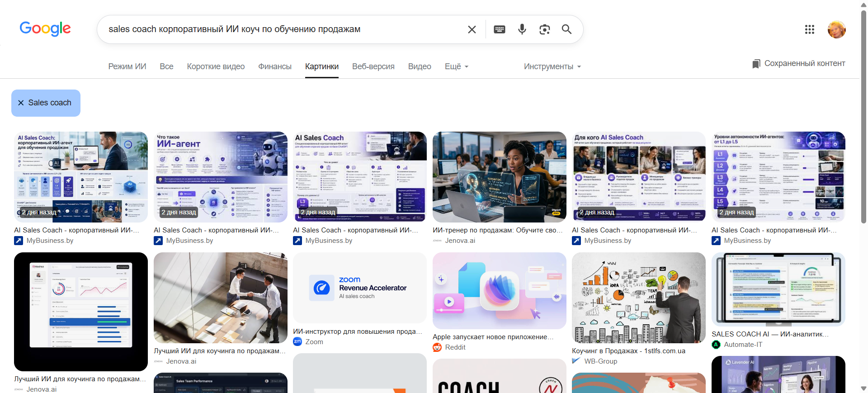This screenshot has height=393, width=868.
Task: Open the 'Уровни автономности ИИ-агентов' thumbnail
Action: pyautogui.click(x=778, y=177)
